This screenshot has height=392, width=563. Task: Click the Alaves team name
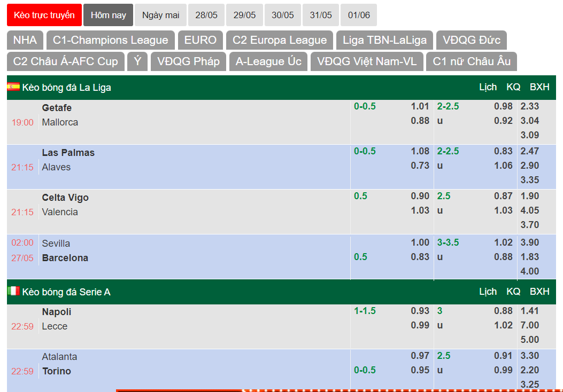tap(56, 167)
